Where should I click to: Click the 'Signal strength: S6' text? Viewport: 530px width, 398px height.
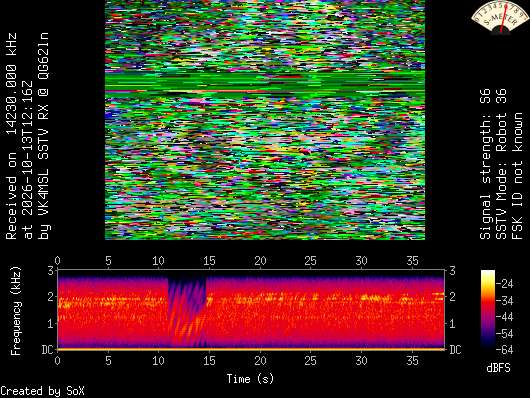click(485, 164)
